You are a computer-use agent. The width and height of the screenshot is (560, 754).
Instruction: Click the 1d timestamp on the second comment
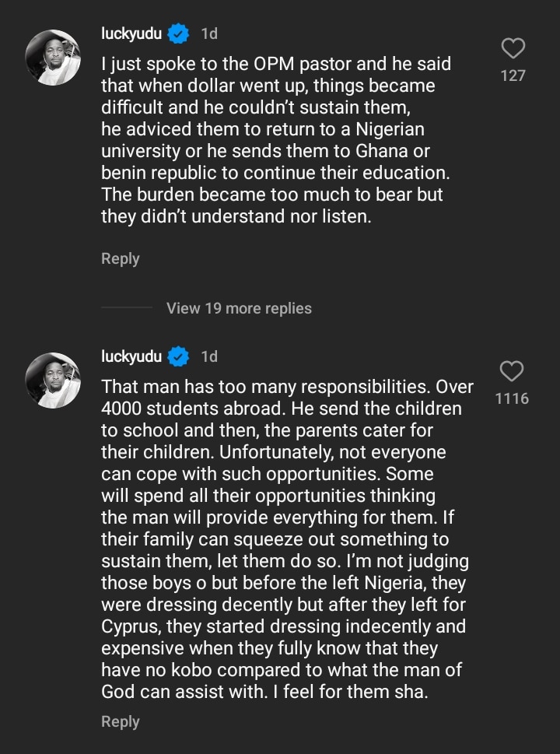[x=209, y=356]
